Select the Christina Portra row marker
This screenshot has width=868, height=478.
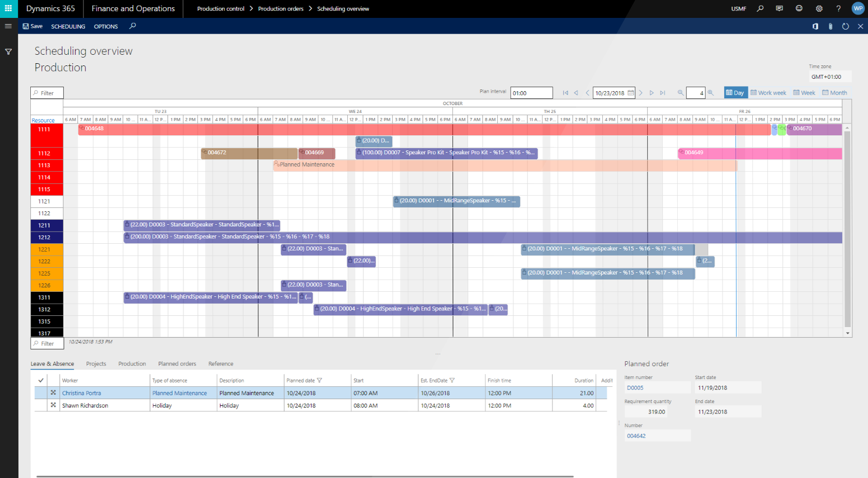pos(53,393)
